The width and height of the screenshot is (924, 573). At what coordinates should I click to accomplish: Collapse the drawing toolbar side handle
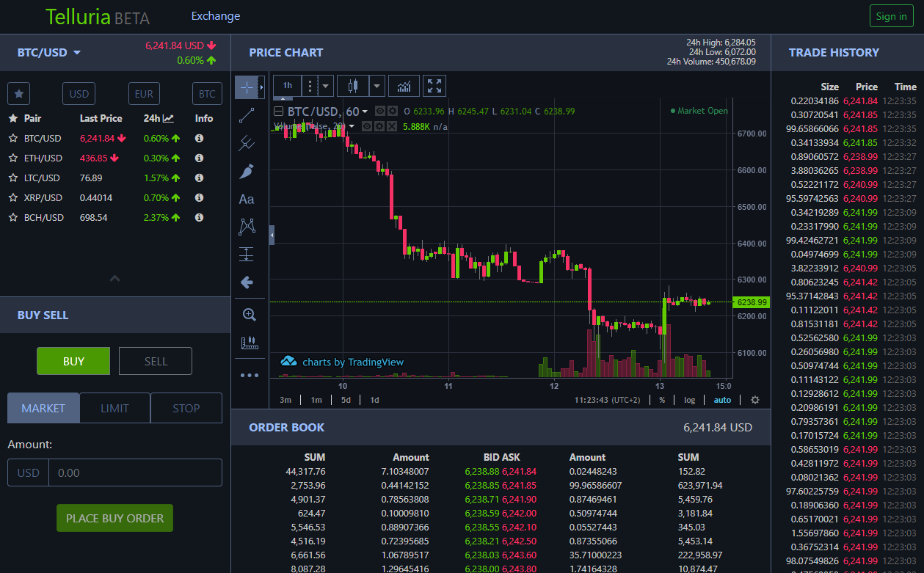tap(272, 235)
